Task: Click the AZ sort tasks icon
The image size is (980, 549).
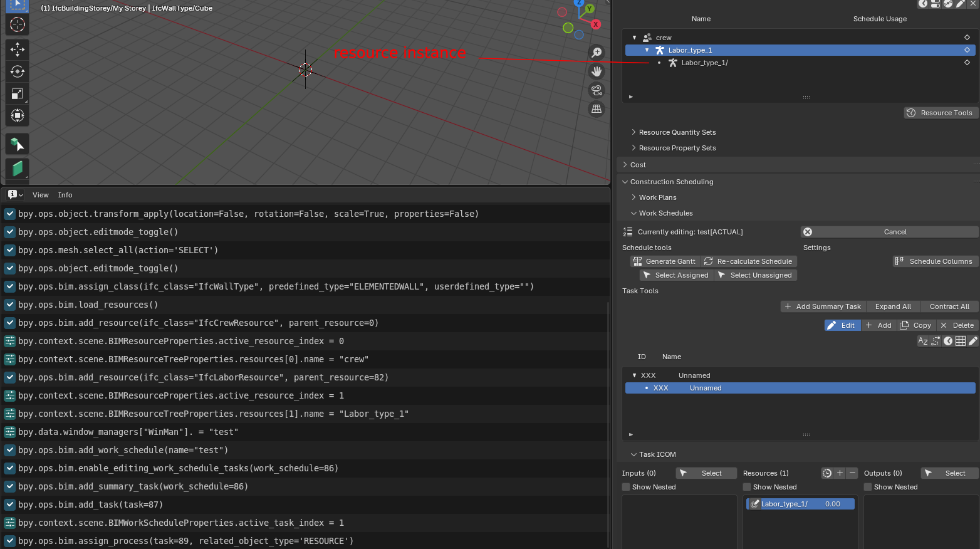Action: click(923, 341)
